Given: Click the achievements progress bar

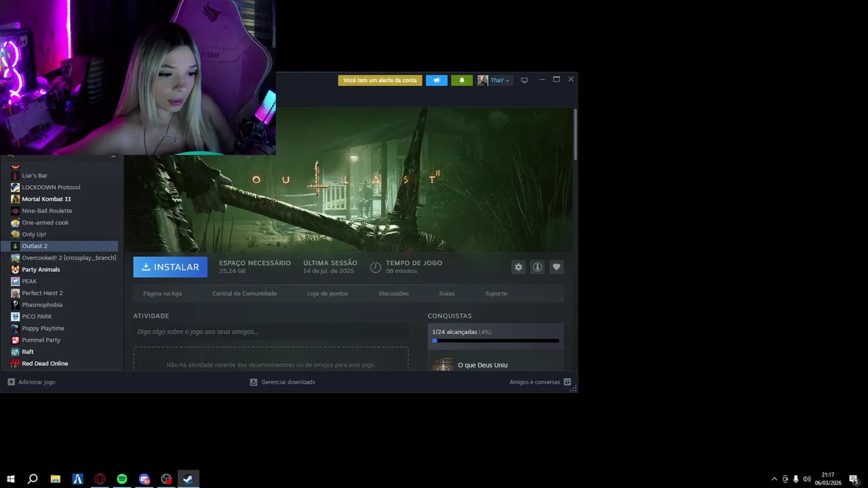Looking at the screenshot, I should point(496,340).
